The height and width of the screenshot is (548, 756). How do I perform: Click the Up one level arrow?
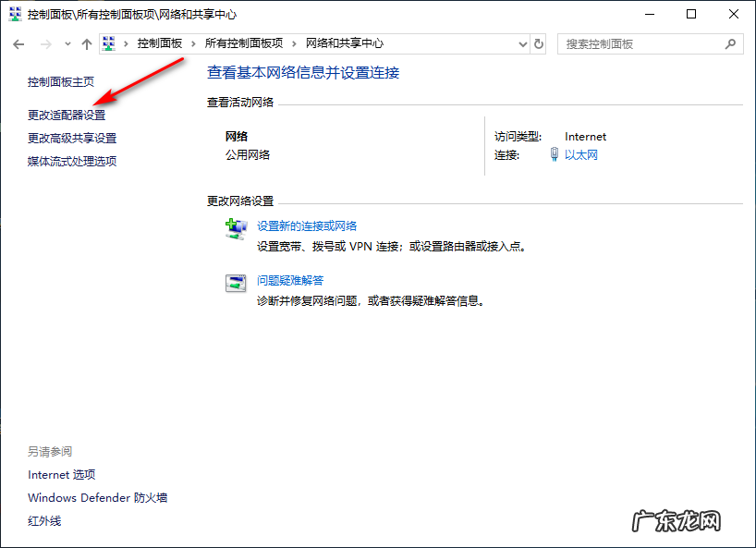pos(86,43)
